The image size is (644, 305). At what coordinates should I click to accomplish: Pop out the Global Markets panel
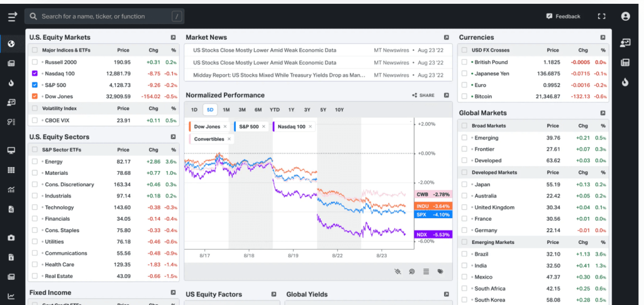(x=602, y=113)
